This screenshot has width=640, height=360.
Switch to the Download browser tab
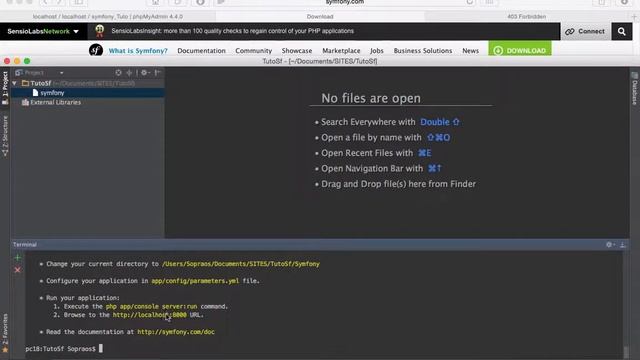pos(320,17)
